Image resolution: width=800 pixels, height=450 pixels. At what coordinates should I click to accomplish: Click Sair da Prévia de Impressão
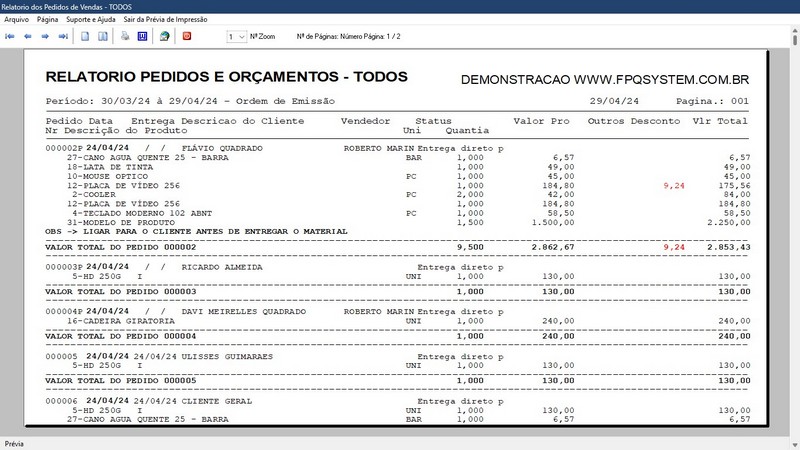point(165,19)
